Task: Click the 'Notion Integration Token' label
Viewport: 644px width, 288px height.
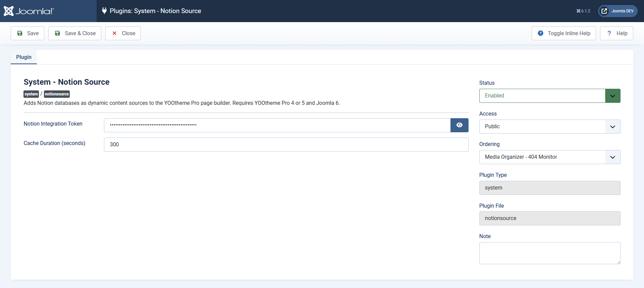Action: [53, 124]
